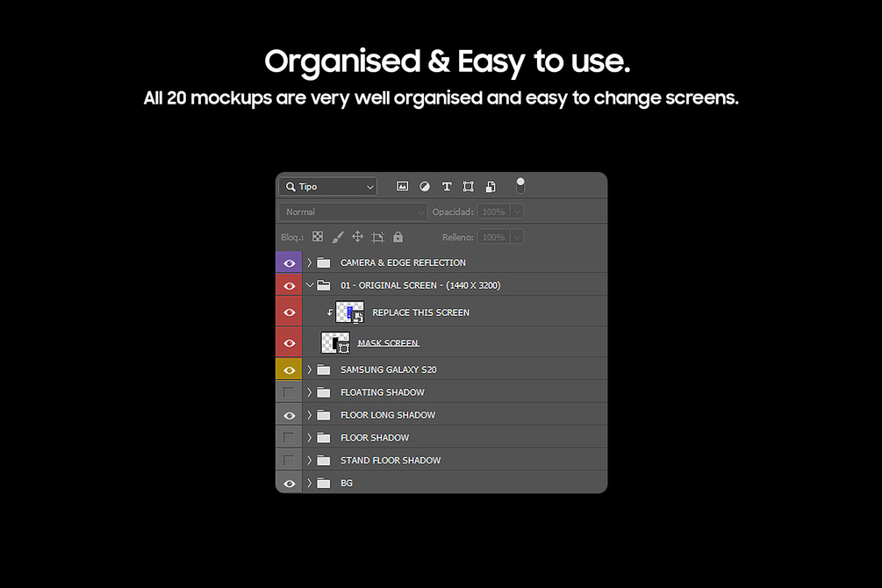The image size is (882, 588).
Task: Hide the 01 - ORIGINAL SCREEN group
Action: click(x=289, y=285)
